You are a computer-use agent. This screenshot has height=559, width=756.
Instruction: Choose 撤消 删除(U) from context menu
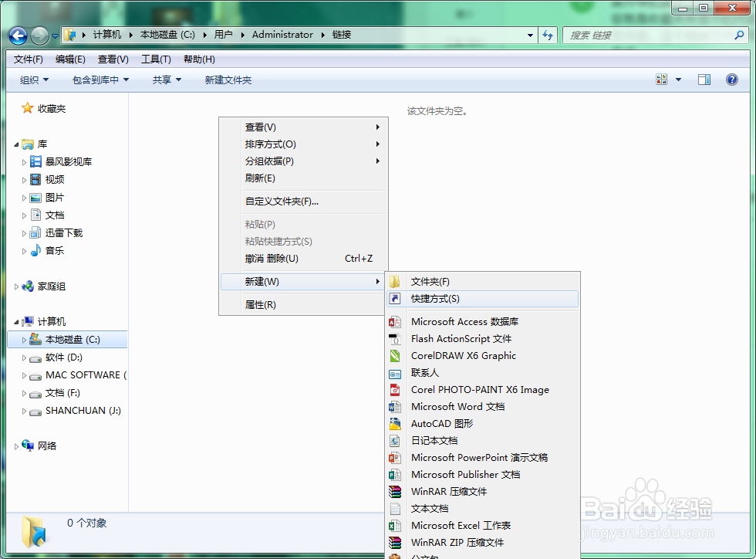(x=304, y=258)
